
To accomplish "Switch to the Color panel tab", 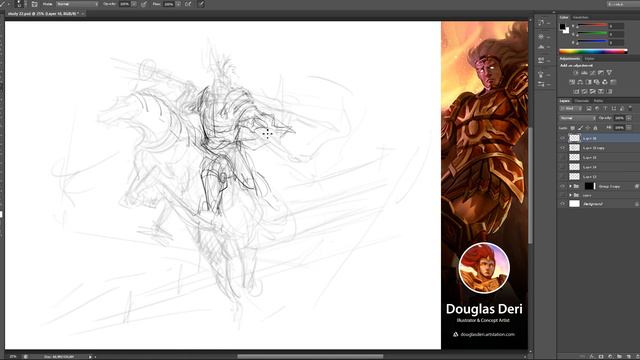I will coord(564,18).
